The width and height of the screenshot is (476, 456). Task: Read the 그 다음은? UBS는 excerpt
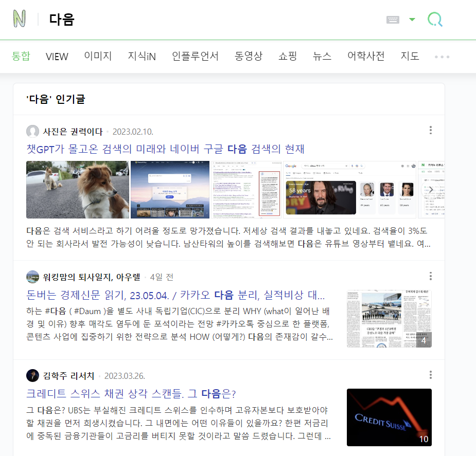(x=178, y=423)
